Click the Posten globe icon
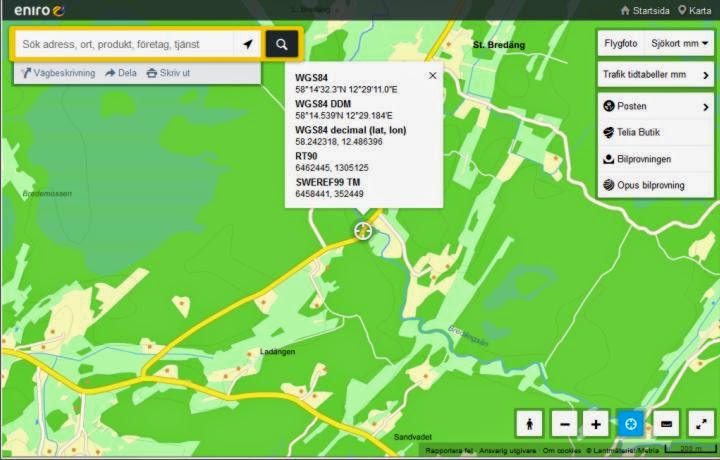The image size is (720, 460). pos(609,107)
